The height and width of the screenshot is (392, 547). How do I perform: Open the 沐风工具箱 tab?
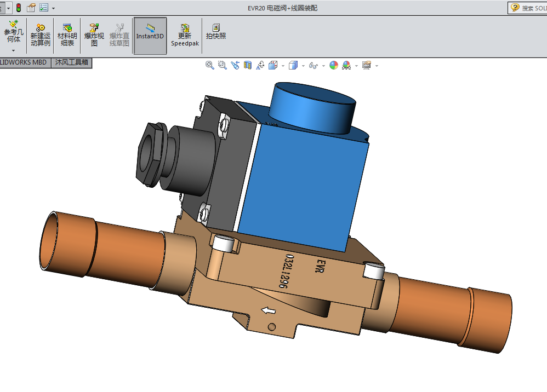[x=71, y=62]
